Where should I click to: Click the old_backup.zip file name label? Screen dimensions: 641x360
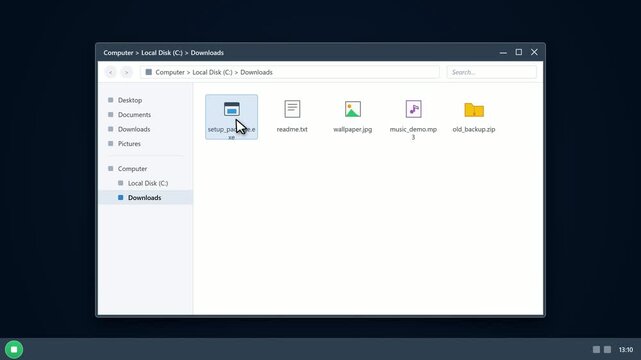[x=474, y=129]
